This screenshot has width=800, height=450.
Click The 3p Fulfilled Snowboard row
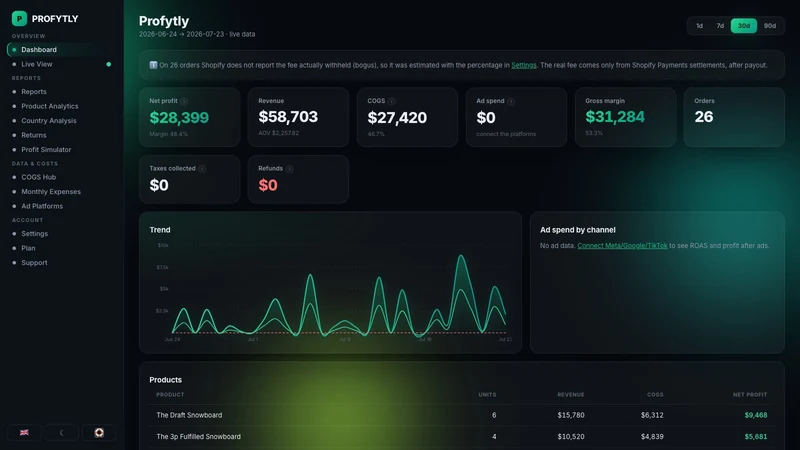462,437
